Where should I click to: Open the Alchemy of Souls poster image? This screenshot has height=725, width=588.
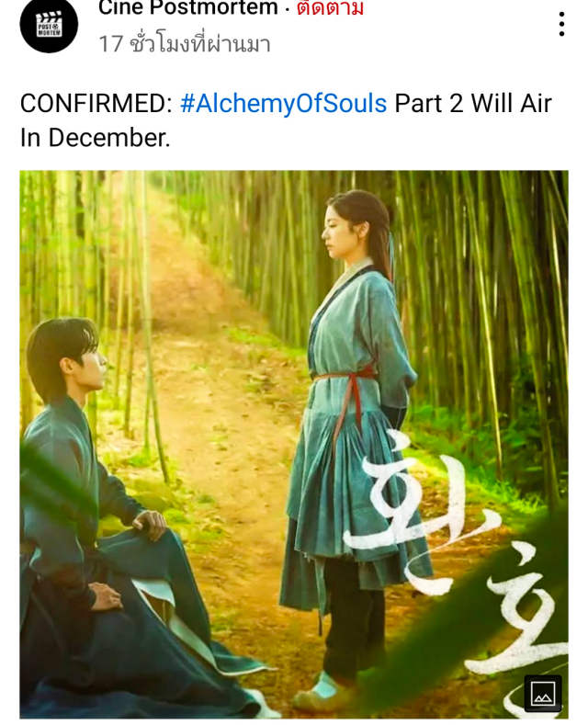[294, 445]
